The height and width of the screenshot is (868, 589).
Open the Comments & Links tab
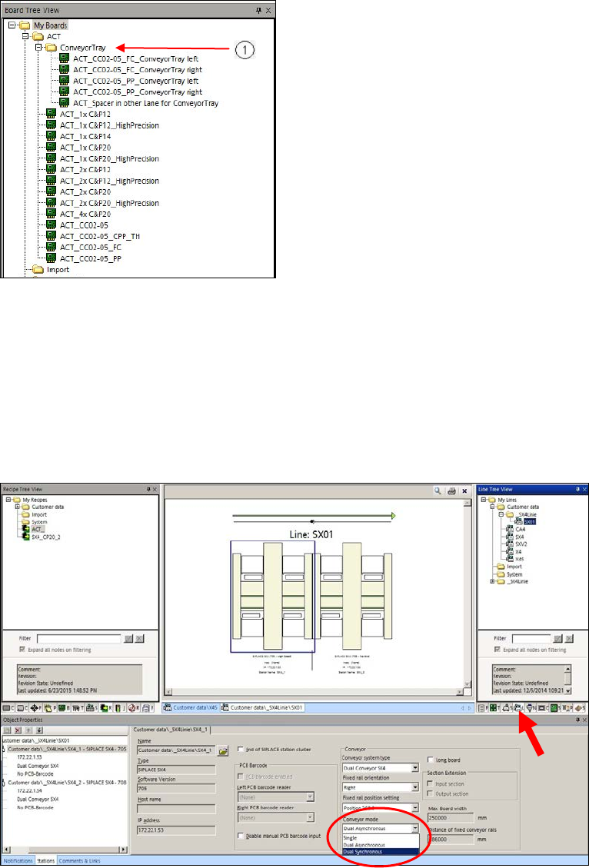78,861
